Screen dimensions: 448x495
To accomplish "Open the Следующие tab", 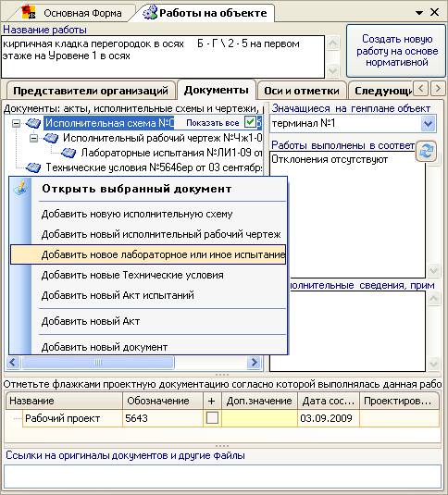I will [x=381, y=91].
